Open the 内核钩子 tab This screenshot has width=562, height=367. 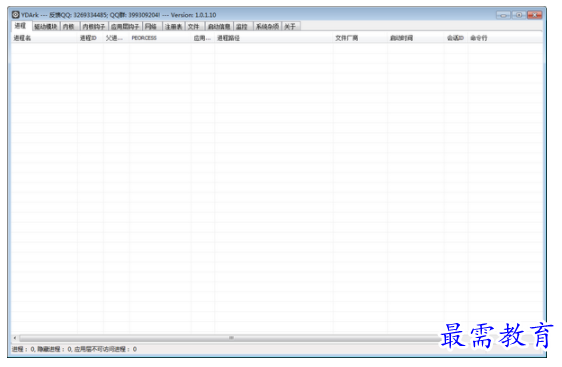click(x=94, y=27)
